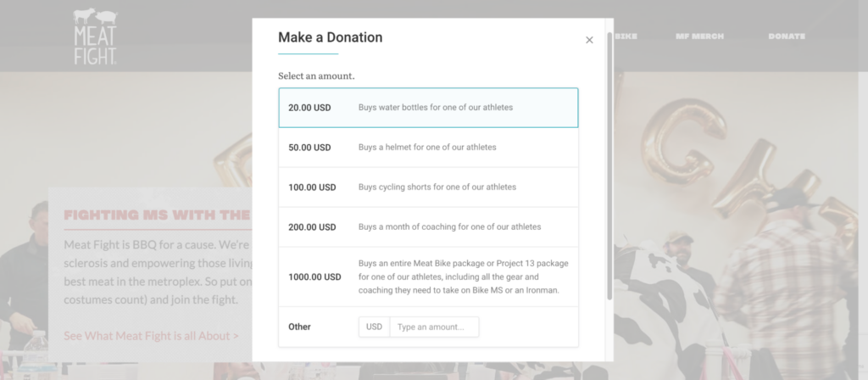Open the MF Merch menu item
The height and width of the screenshot is (380, 868).
699,36
